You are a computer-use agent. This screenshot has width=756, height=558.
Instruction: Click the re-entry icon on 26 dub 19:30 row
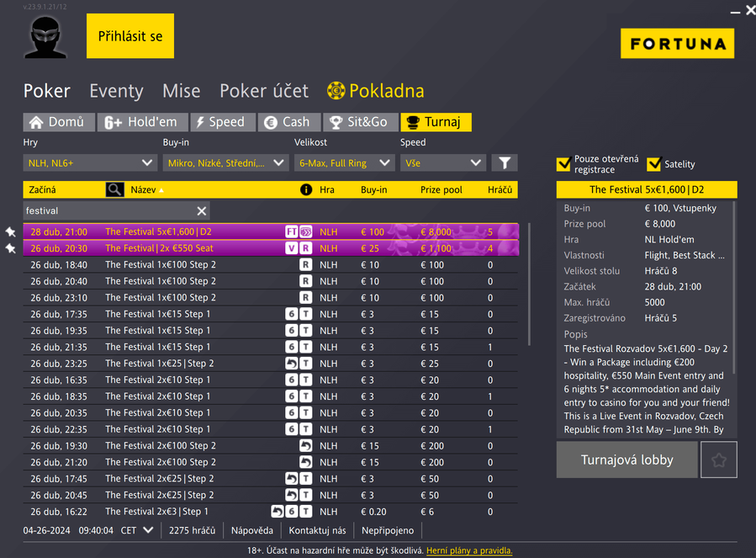point(305,445)
